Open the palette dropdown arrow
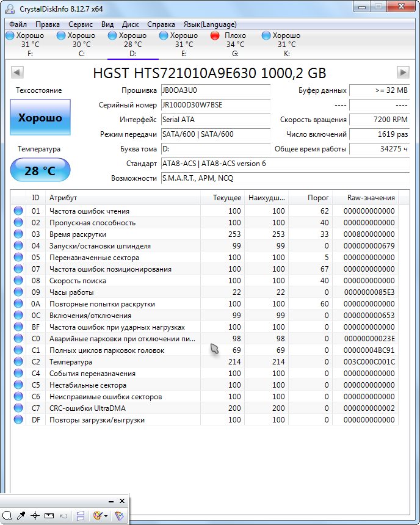 [x=106, y=516]
